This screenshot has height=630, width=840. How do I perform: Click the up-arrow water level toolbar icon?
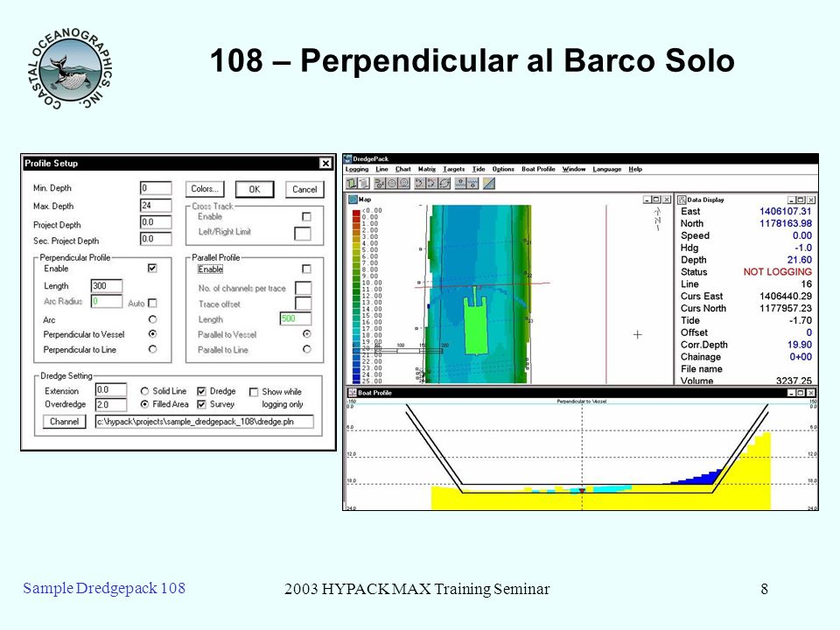[x=461, y=183]
